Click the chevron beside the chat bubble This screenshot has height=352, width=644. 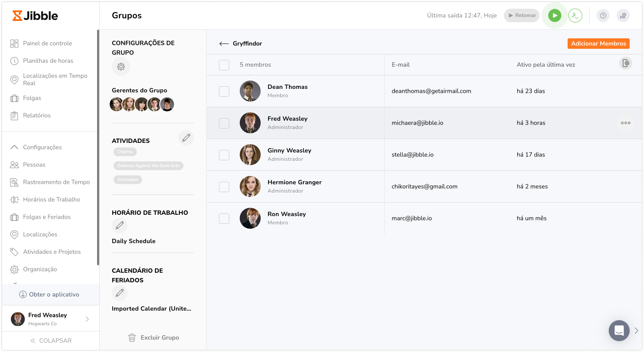[x=637, y=331]
